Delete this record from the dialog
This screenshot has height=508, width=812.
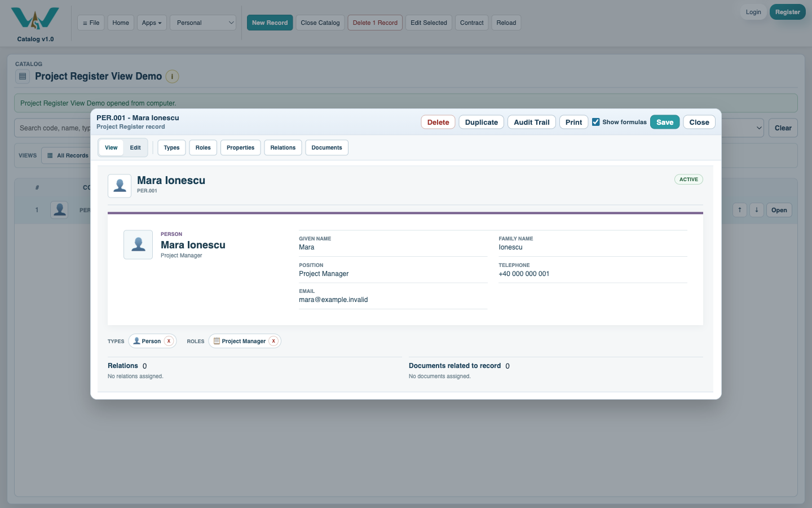438,122
